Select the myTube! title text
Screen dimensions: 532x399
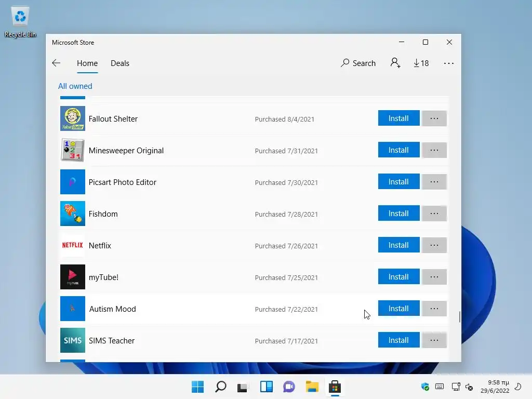(103, 277)
